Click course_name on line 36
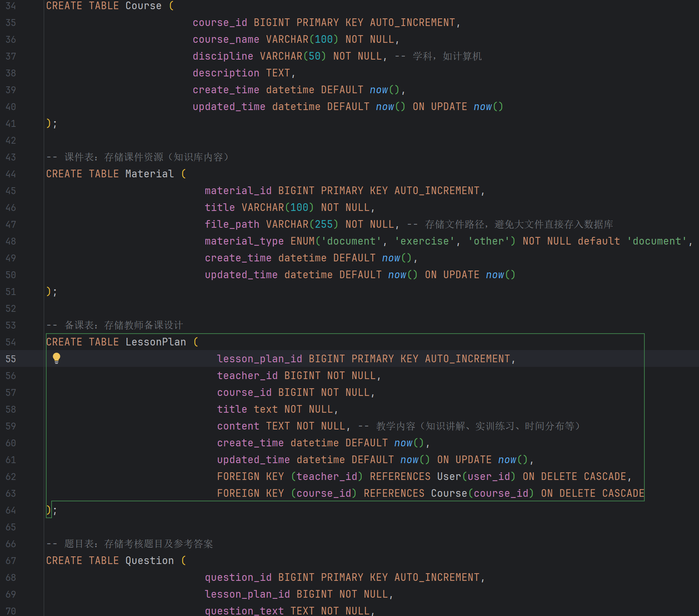This screenshot has width=699, height=616. click(x=226, y=39)
